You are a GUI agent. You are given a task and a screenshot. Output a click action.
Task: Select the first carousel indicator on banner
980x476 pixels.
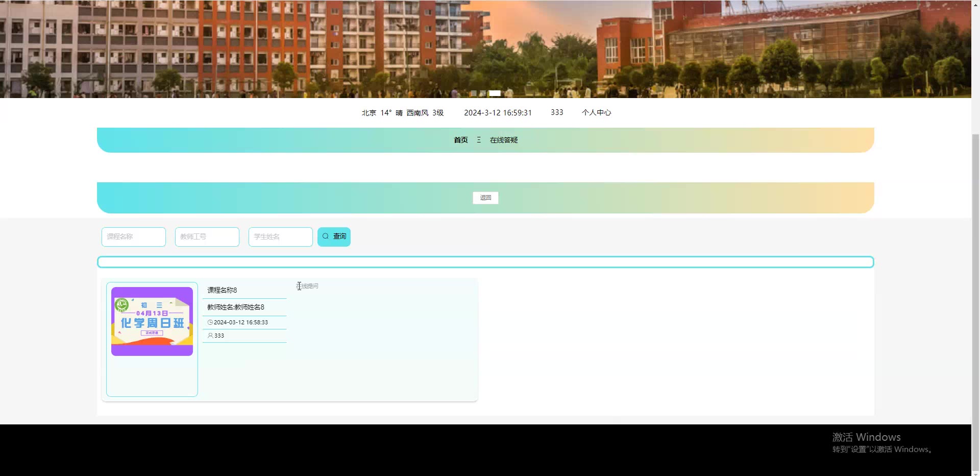pyautogui.click(x=473, y=93)
